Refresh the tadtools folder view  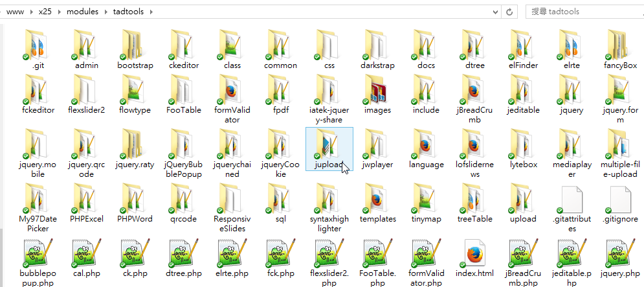click(x=511, y=12)
